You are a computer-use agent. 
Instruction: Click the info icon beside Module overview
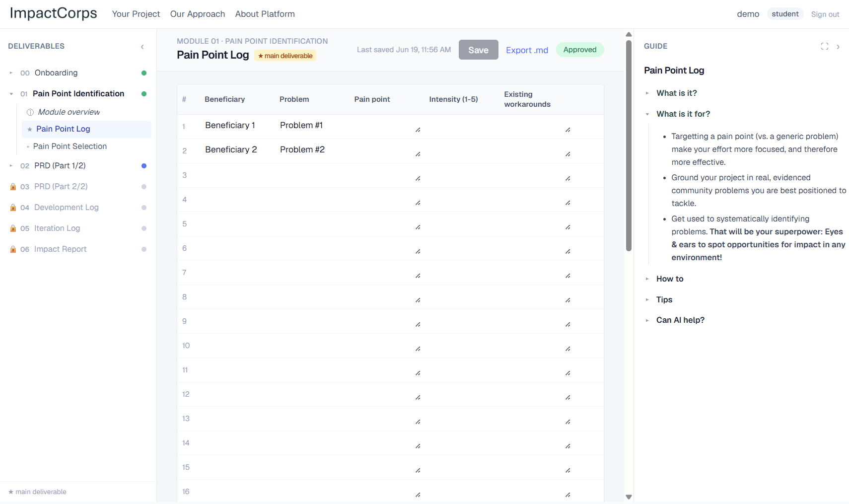click(30, 112)
